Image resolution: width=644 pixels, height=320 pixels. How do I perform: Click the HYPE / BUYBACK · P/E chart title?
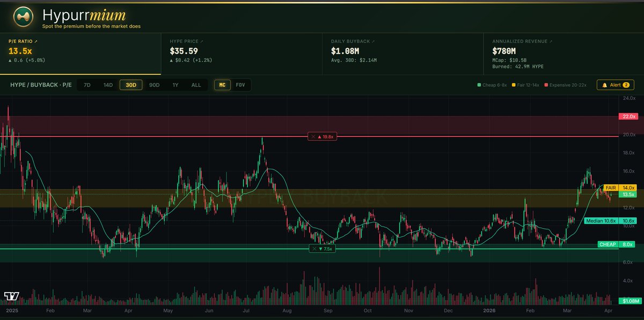(x=41, y=85)
